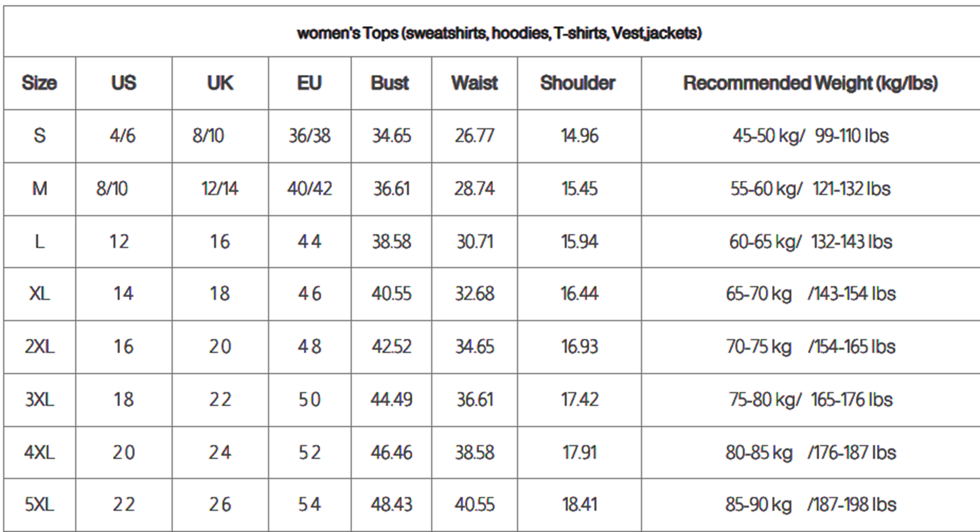Click shoulder value 16.93 for 2XL
This screenshot has width=980, height=532.
coord(580,347)
